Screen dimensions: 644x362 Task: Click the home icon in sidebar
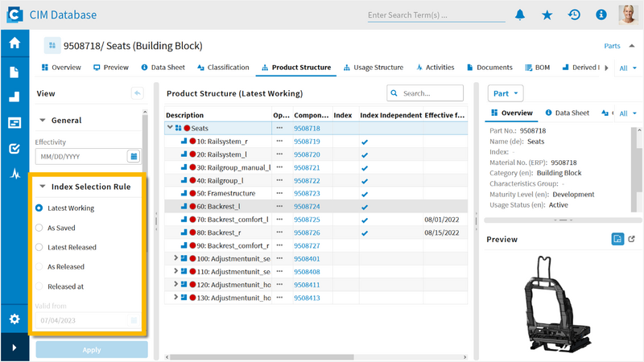[14, 43]
